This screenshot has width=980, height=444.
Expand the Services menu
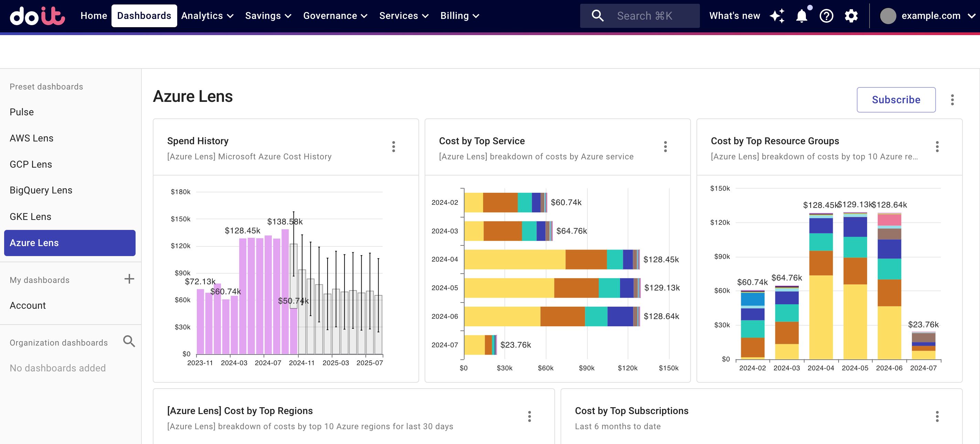[404, 15]
